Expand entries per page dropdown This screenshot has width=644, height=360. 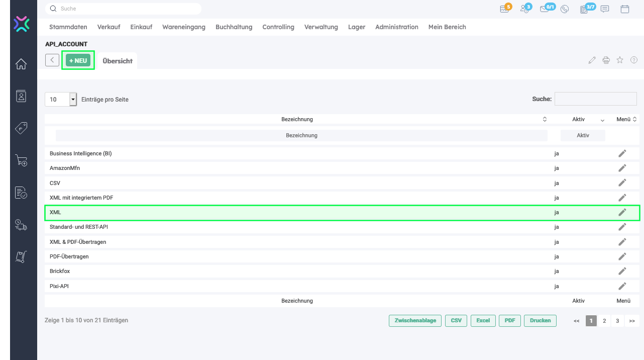(73, 100)
